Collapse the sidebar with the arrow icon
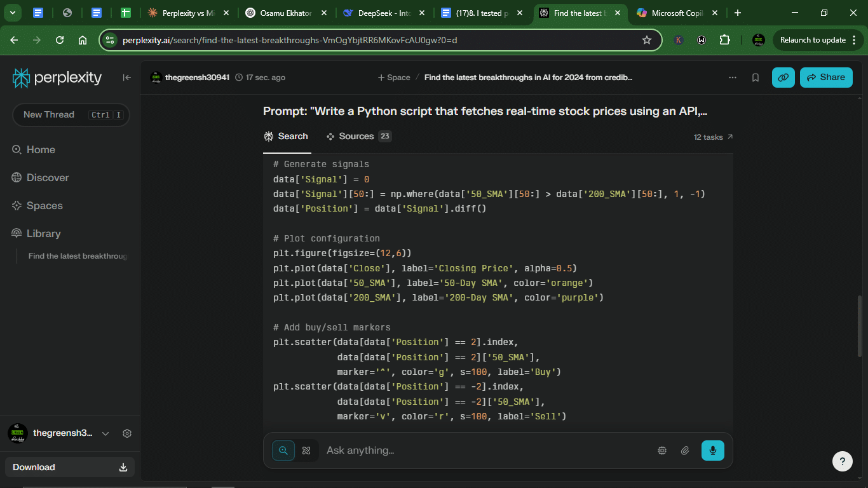This screenshot has width=868, height=488. point(126,78)
